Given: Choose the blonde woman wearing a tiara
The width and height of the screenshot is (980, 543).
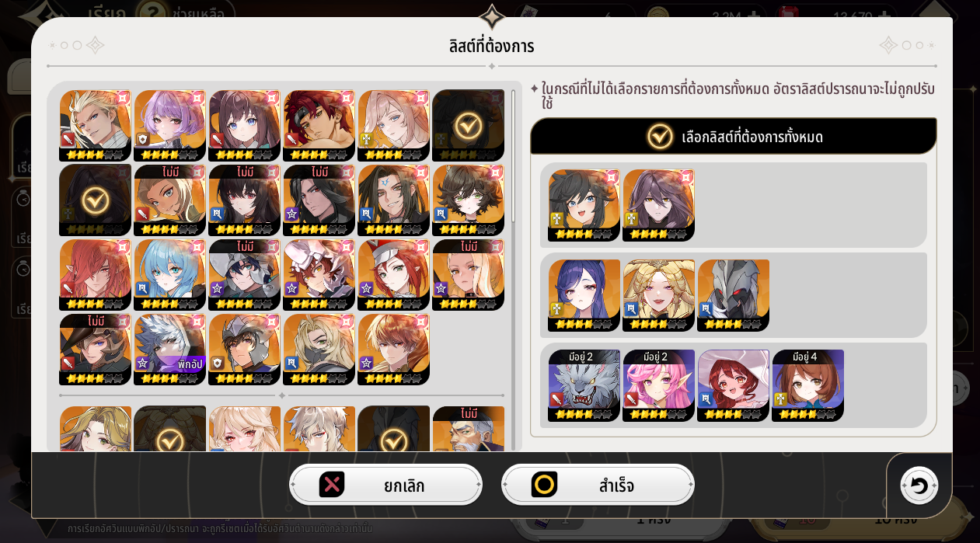Looking at the screenshot, I should (x=658, y=295).
